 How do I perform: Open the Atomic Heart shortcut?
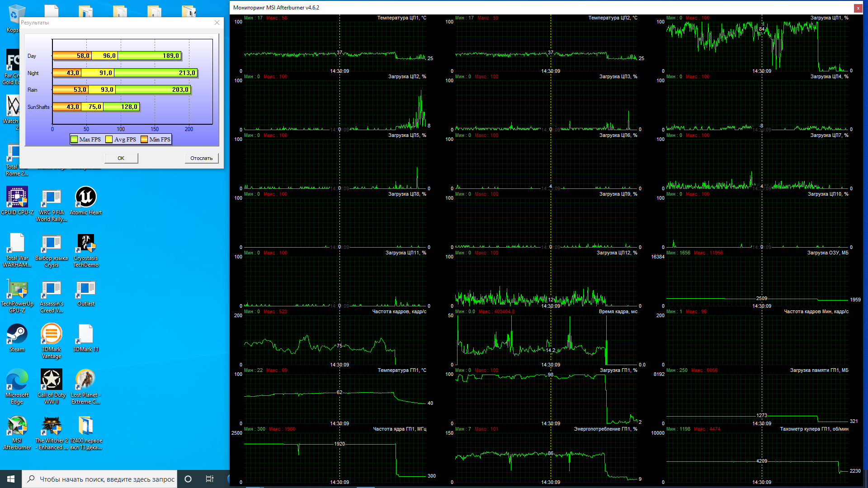point(85,197)
